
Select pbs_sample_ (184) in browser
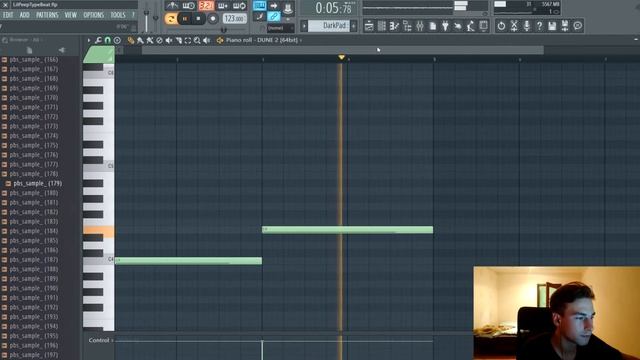tap(33, 231)
